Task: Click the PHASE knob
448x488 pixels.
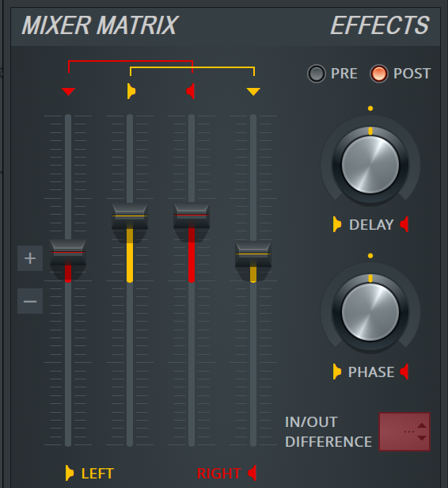Action: [x=370, y=312]
